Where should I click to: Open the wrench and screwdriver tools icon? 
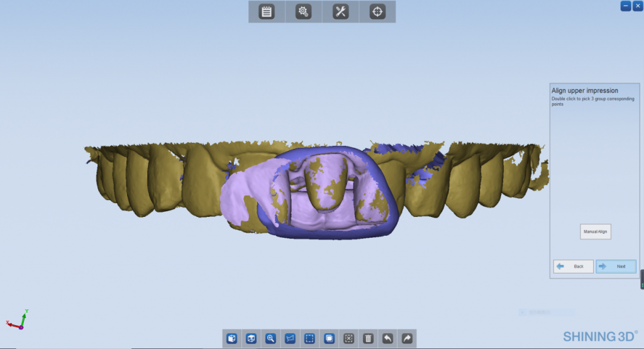pos(340,11)
